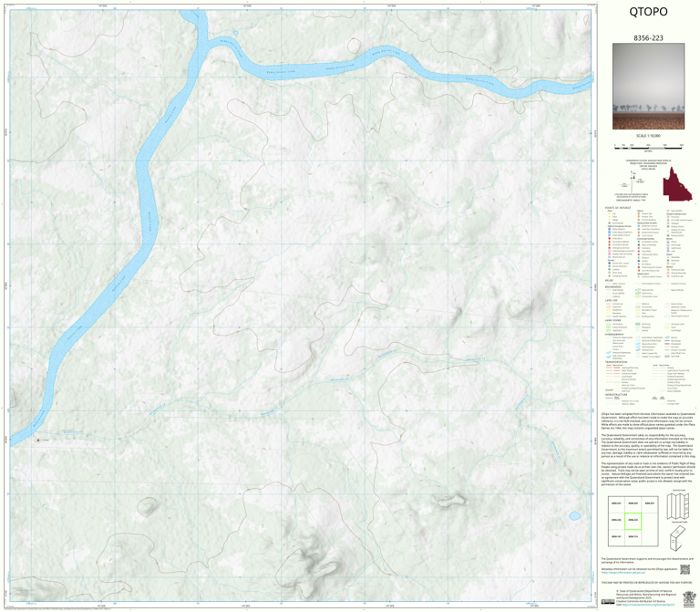Open the qtopo information website link
Screen dimensions: 700x612
point(623,572)
